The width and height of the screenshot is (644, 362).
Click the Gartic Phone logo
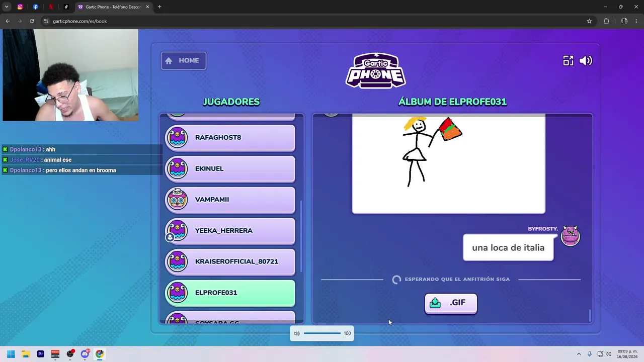coord(376,70)
